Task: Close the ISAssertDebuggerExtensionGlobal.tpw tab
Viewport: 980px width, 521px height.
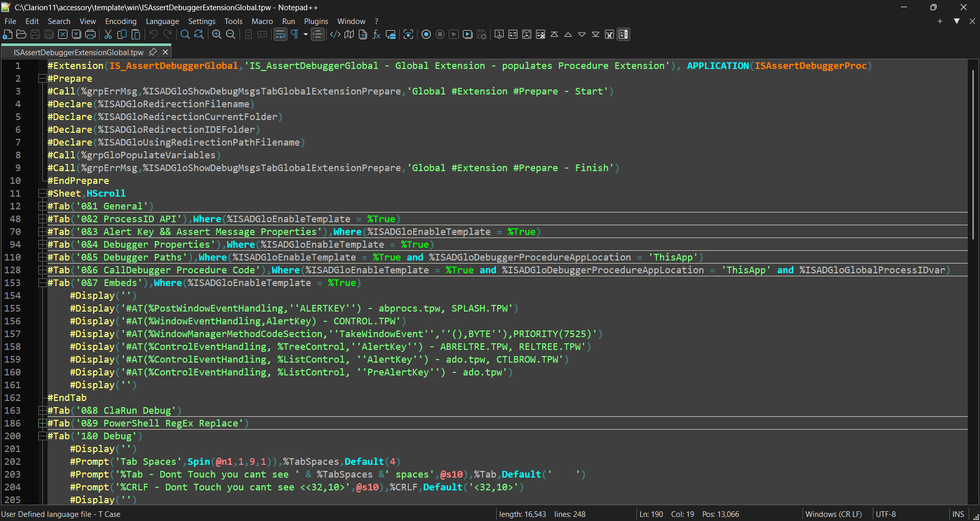Action: (165, 52)
